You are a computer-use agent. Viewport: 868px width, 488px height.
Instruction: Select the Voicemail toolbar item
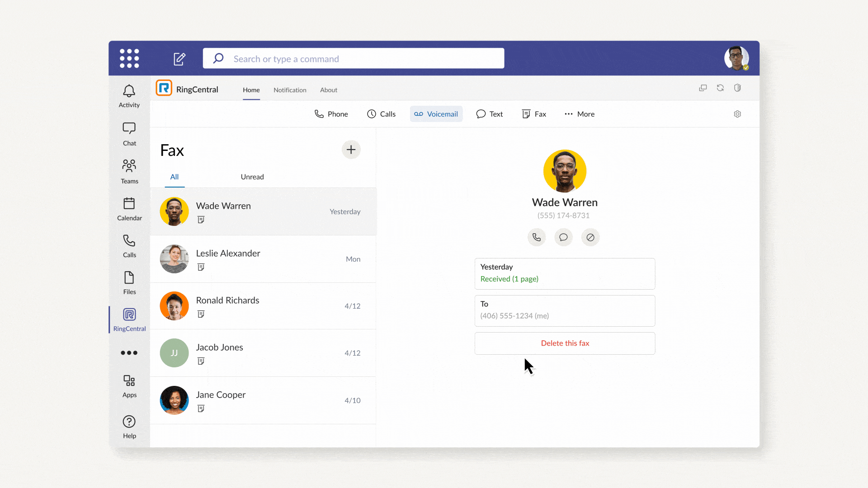(436, 114)
